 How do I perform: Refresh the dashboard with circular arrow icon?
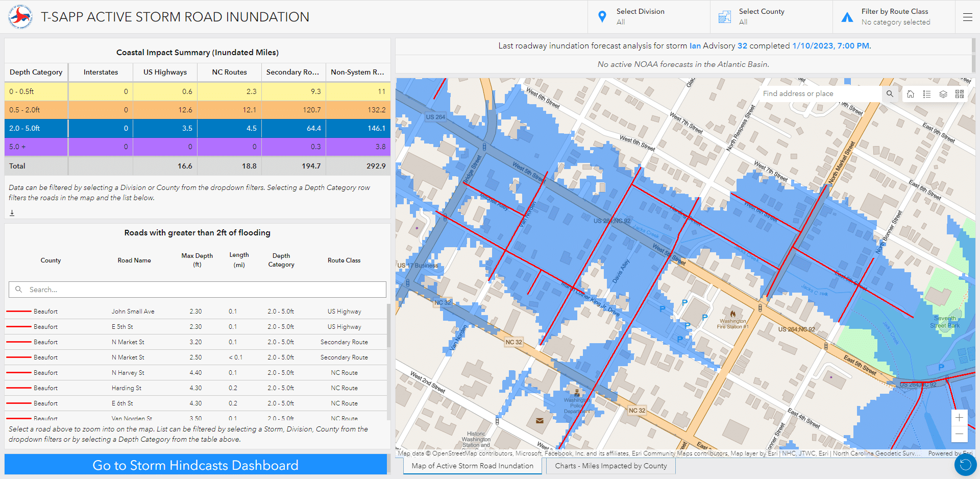point(964,465)
